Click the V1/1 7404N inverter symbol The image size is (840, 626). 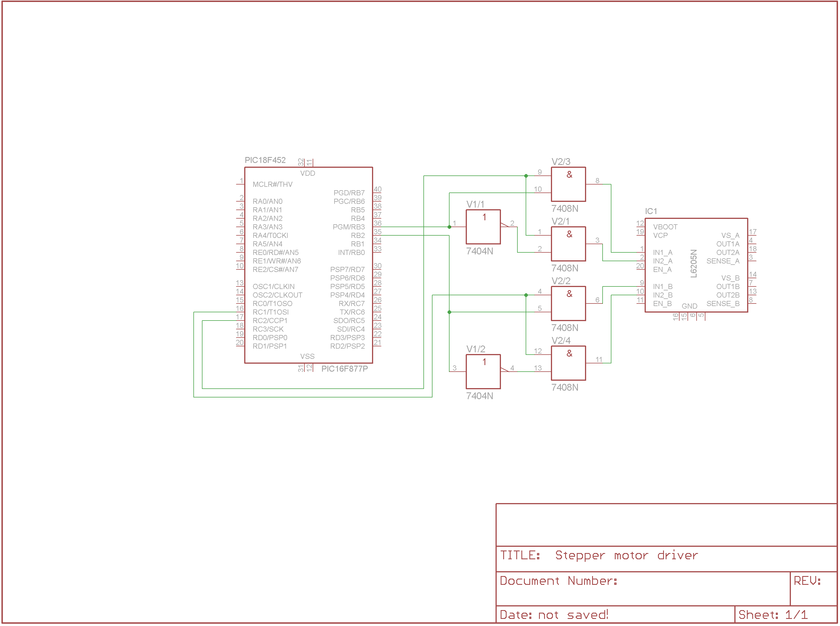coord(483,227)
